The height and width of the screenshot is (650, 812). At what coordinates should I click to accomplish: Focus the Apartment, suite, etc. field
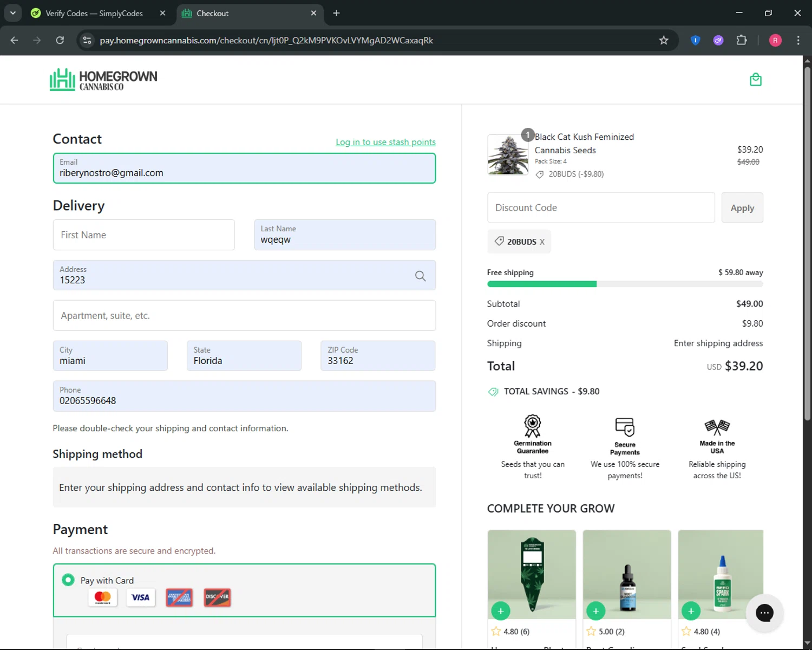(x=244, y=316)
